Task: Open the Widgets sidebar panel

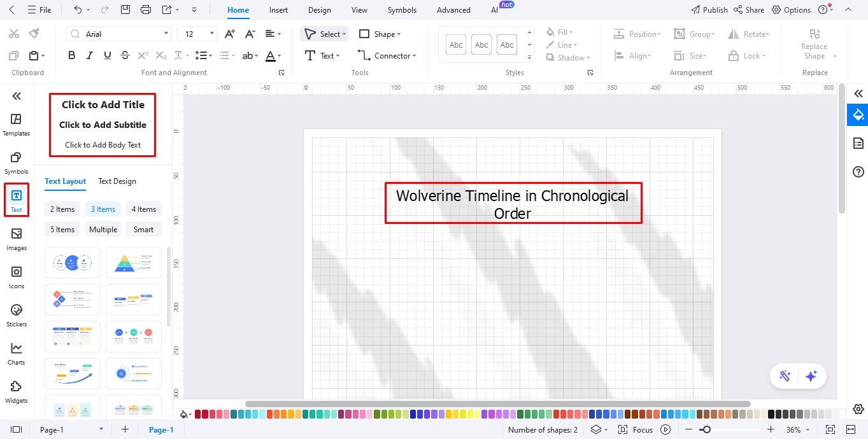Action: 17,391
